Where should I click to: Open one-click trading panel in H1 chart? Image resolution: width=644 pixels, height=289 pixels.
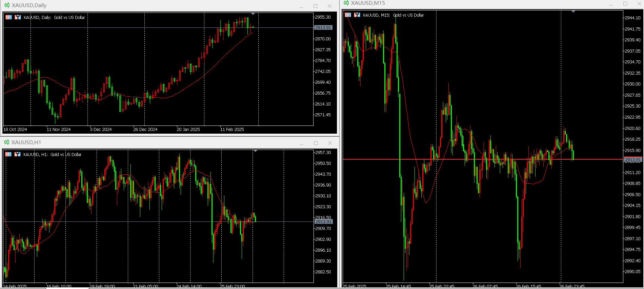pos(8,154)
